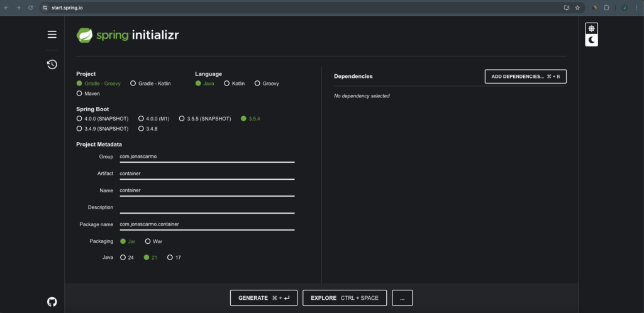Select Spring Boot 3.4.9 (SNAPSHOT)
Screen dimensions: 644x313
point(103,129)
